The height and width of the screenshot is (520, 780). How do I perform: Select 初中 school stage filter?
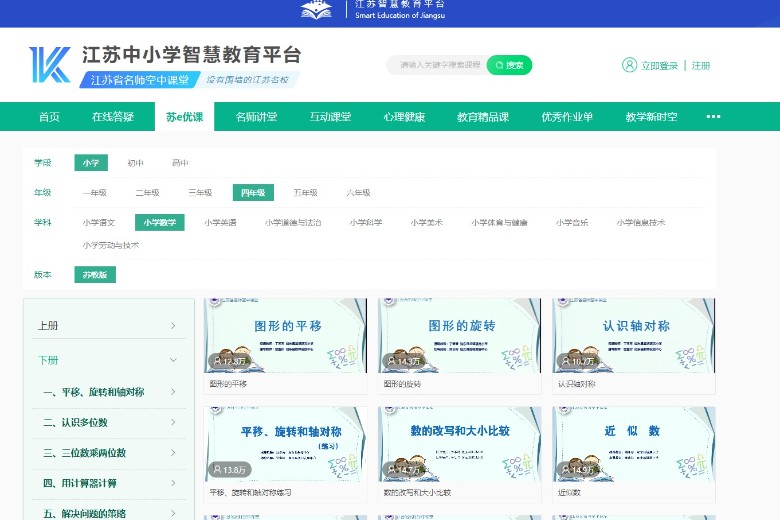[135, 163]
